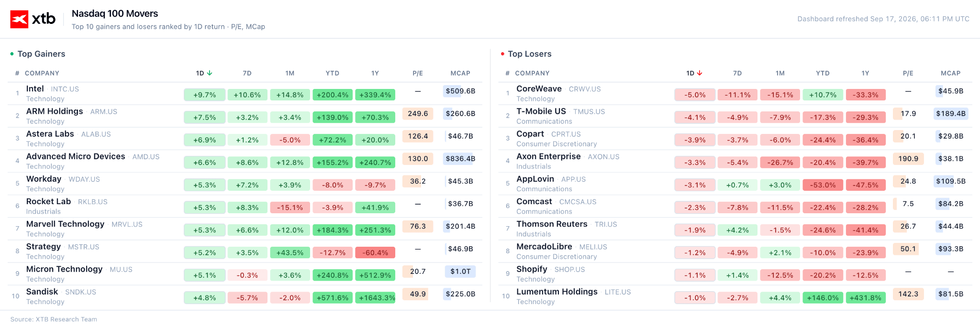The width and height of the screenshot is (980, 328).
Task: Click the 7D header in Top Gainers
Action: click(x=247, y=73)
